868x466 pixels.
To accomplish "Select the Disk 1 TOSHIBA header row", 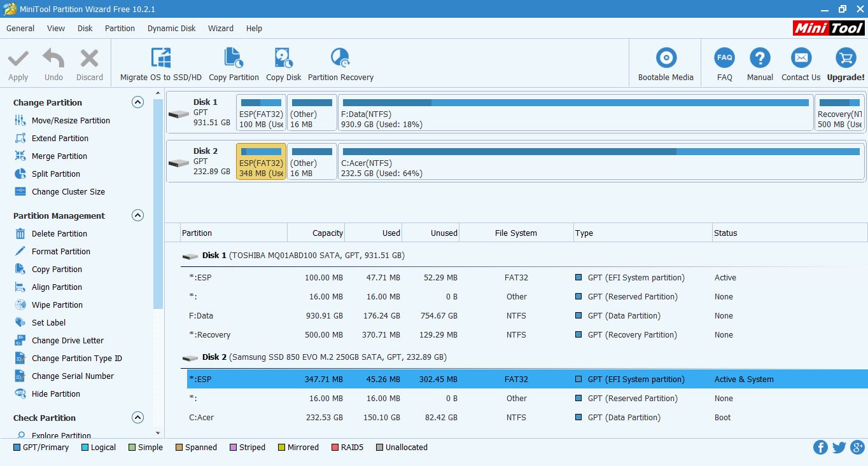I will pos(524,255).
